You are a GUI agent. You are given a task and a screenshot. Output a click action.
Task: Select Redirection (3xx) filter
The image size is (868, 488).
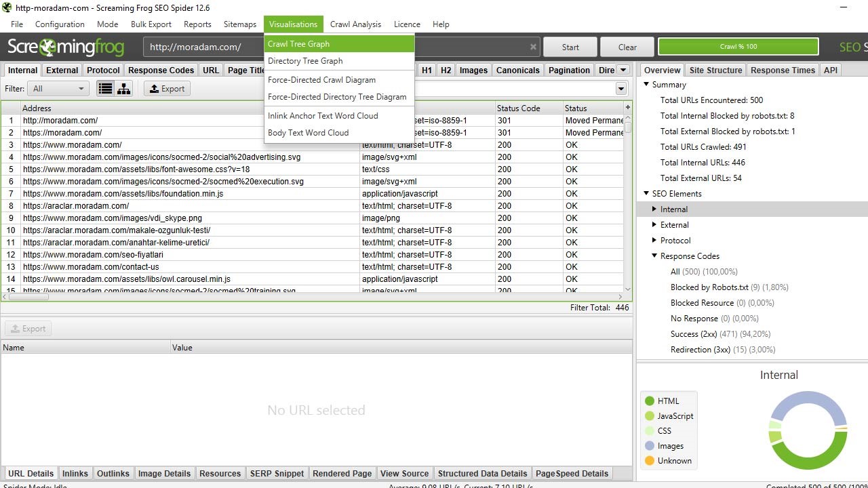(723, 350)
